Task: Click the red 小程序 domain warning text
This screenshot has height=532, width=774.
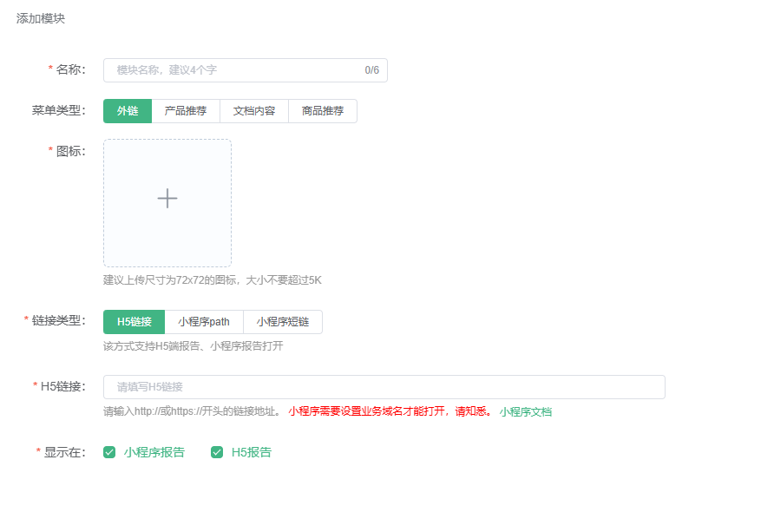Action: coord(390,411)
